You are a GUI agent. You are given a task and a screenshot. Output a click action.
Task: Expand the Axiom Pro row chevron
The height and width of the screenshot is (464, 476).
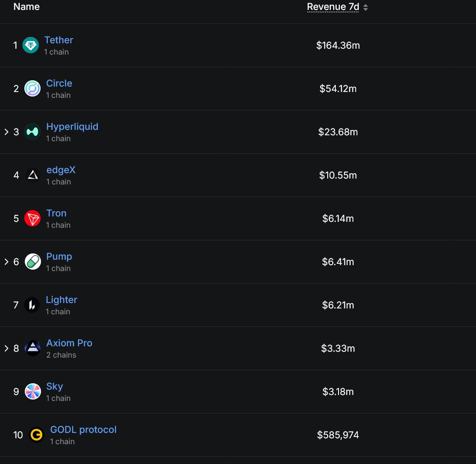tap(6, 348)
